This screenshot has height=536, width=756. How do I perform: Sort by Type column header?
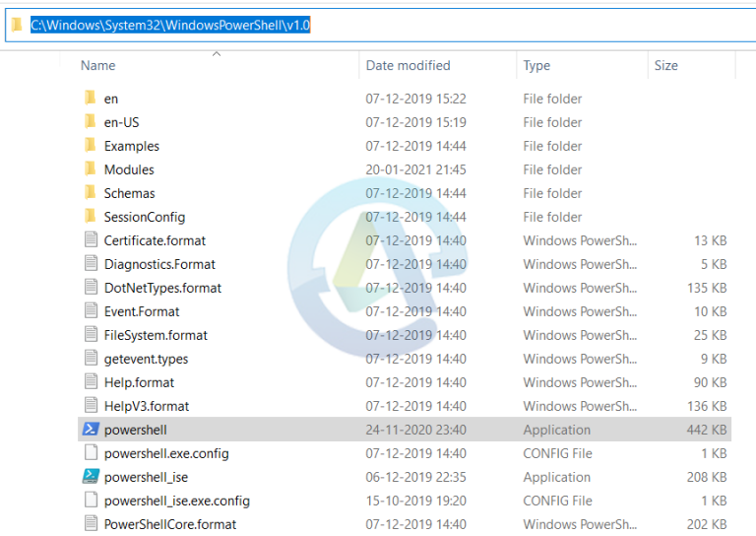point(536,66)
